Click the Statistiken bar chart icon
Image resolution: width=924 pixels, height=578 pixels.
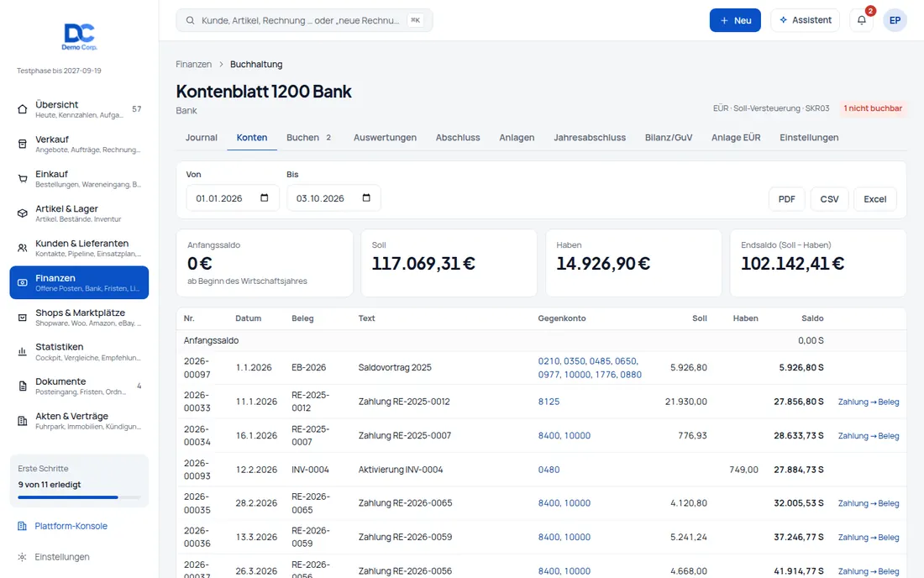click(x=23, y=352)
